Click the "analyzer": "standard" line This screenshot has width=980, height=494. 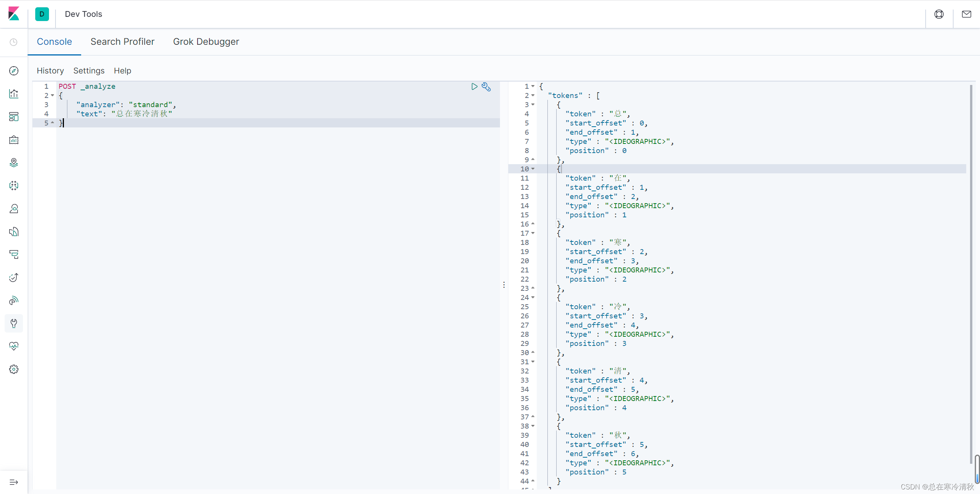[x=126, y=104]
